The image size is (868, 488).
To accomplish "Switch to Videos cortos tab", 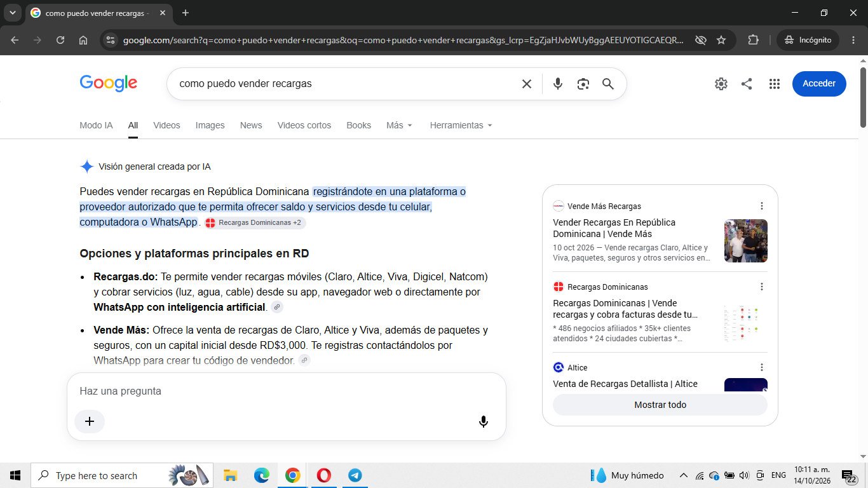I will coord(304,125).
